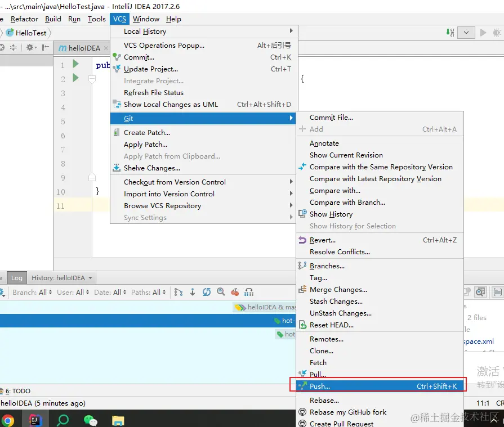The width and height of the screenshot is (504, 427).
Task: Open Date: All filter dropdown
Action: [x=110, y=292]
